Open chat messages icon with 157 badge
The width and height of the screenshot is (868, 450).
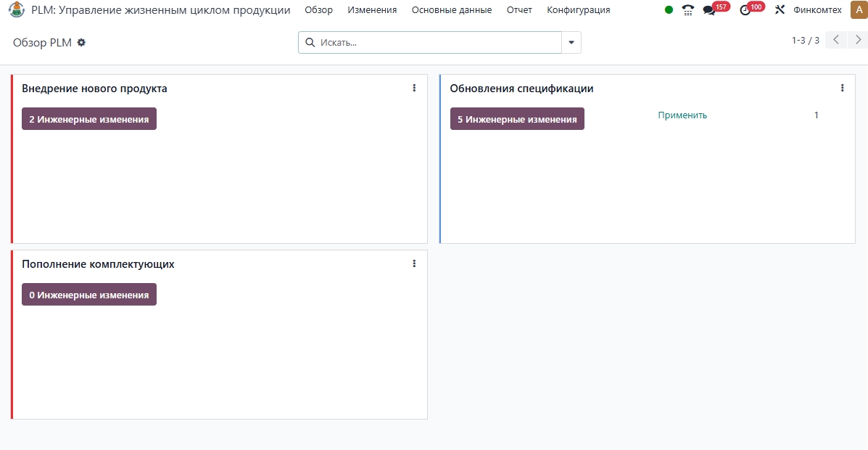[709, 10]
